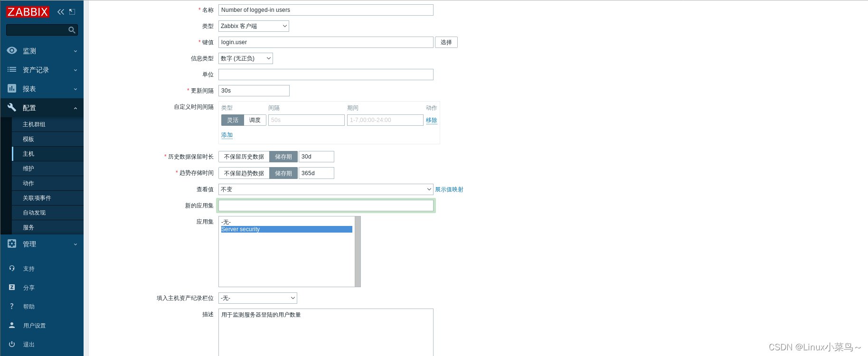868x356 pixels.
Task: Open the 类型 Zabbix 客户端 dropdown
Action: click(x=254, y=26)
